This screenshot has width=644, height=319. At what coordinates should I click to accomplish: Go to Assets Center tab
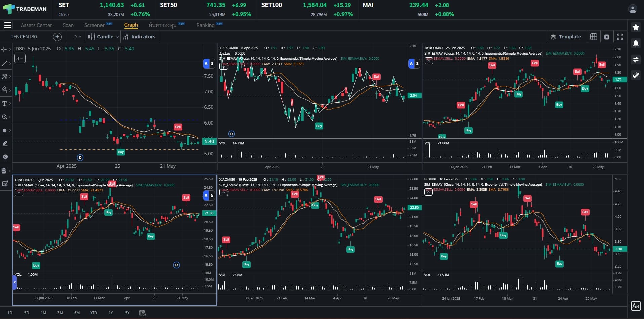pyautogui.click(x=36, y=25)
